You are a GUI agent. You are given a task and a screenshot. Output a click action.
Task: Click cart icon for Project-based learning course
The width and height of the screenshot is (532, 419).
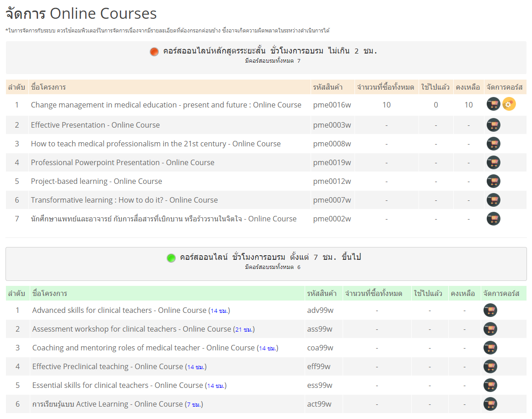point(493,181)
